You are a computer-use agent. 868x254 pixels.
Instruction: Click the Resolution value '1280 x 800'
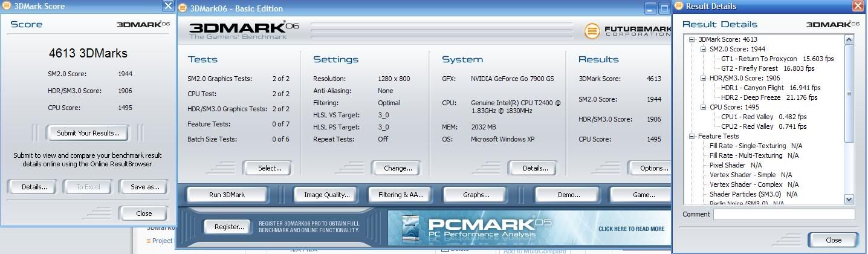tap(394, 79)
